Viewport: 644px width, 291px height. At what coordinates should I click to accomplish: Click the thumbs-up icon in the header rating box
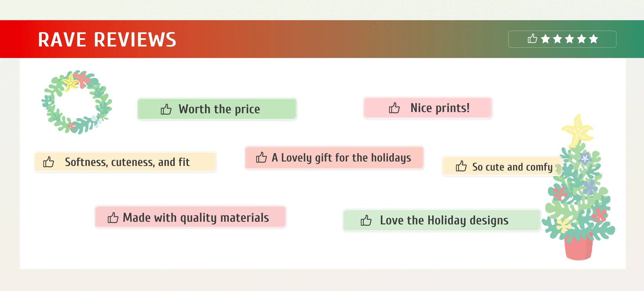click(532, 39)
